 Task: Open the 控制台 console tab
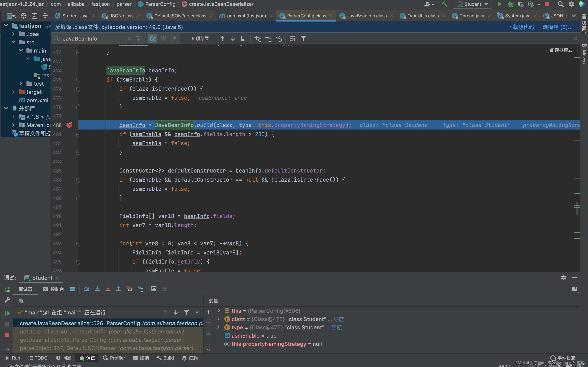54,289
